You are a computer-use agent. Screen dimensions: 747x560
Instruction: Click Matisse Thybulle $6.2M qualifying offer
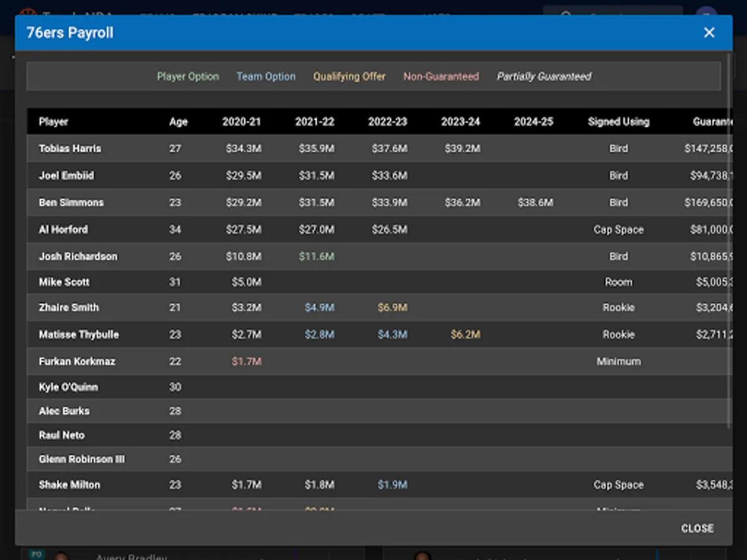(465, 334)
